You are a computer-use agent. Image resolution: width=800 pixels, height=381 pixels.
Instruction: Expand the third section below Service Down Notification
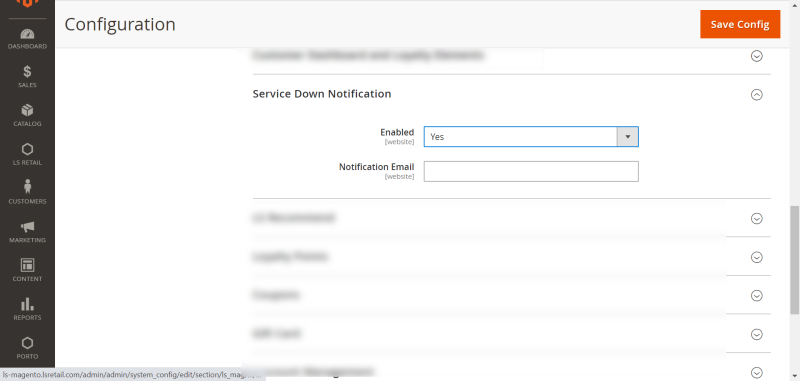click(x=757, y=296)
